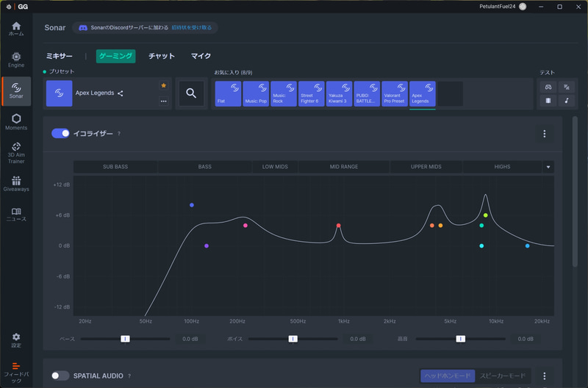This screenshot has height=388, width=588.
Task: Click the equalizer help question mark
Action: click(x=119, y=134)
